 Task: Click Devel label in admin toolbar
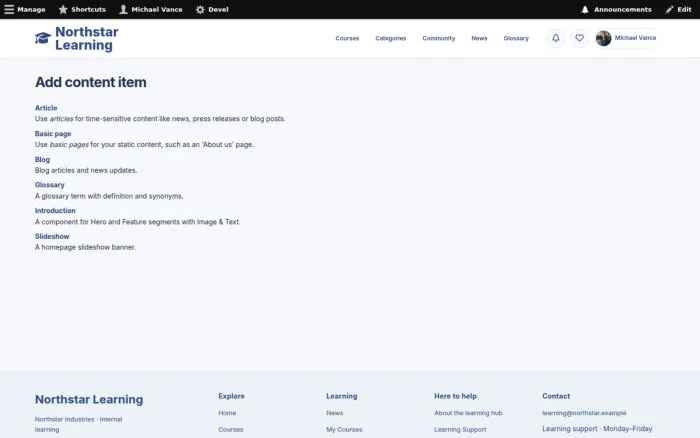[x=218, y=9]
